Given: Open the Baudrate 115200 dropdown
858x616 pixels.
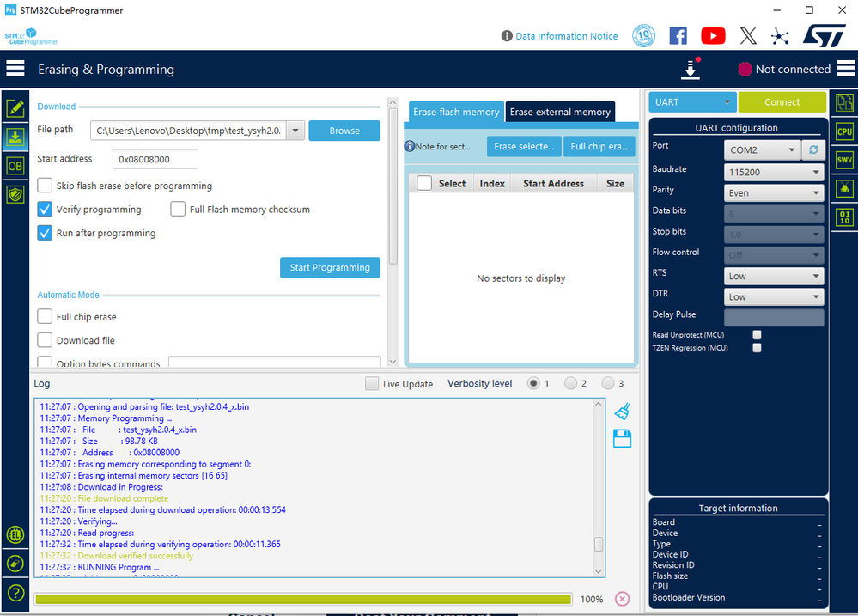Looking at the screenshot, I should point(774,172).
